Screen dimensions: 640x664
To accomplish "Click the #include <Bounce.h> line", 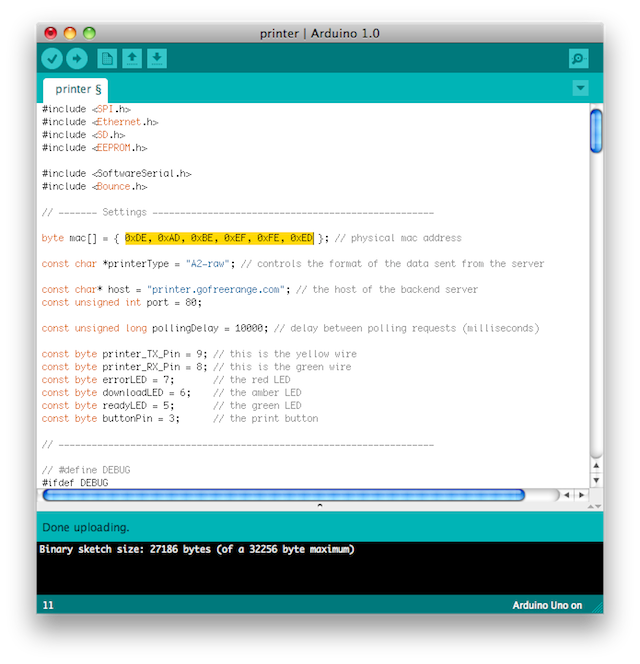I will click(x=94, y=186).
